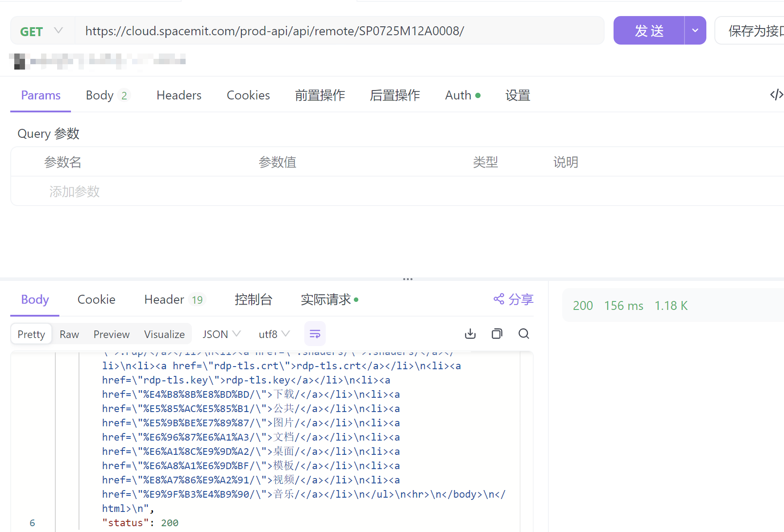
Task: Click the 添加参数 add parameter field
Action: click(75, 192)
